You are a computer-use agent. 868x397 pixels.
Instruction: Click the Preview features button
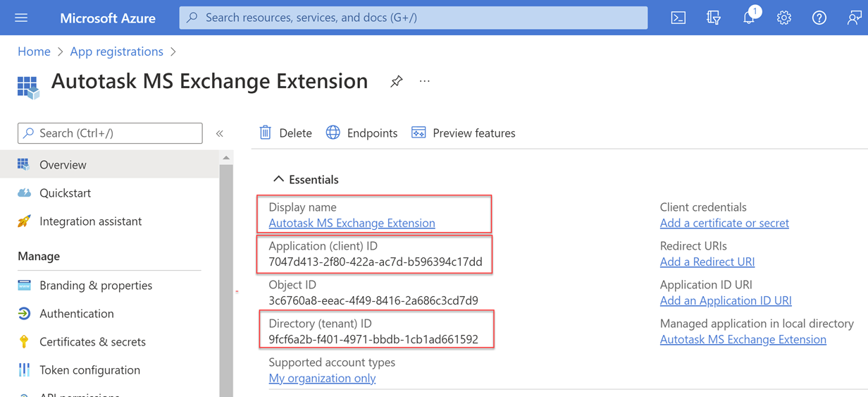point(463,133)
